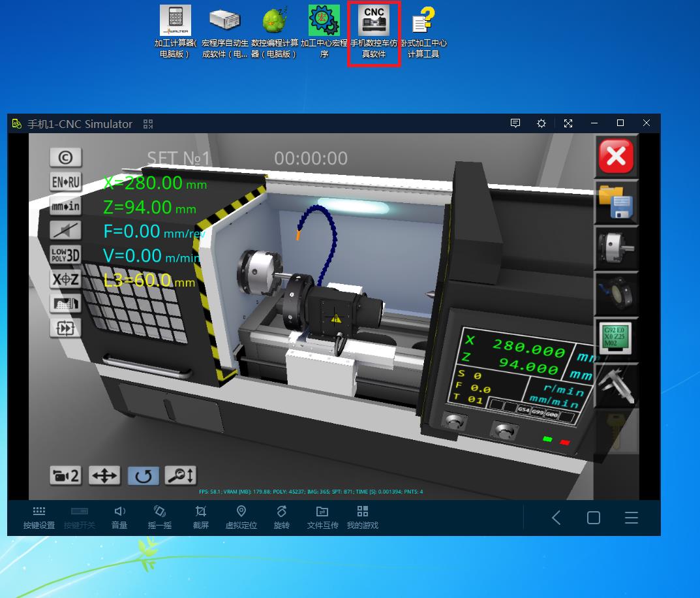Click the fast-forward simulation icon

65,328
